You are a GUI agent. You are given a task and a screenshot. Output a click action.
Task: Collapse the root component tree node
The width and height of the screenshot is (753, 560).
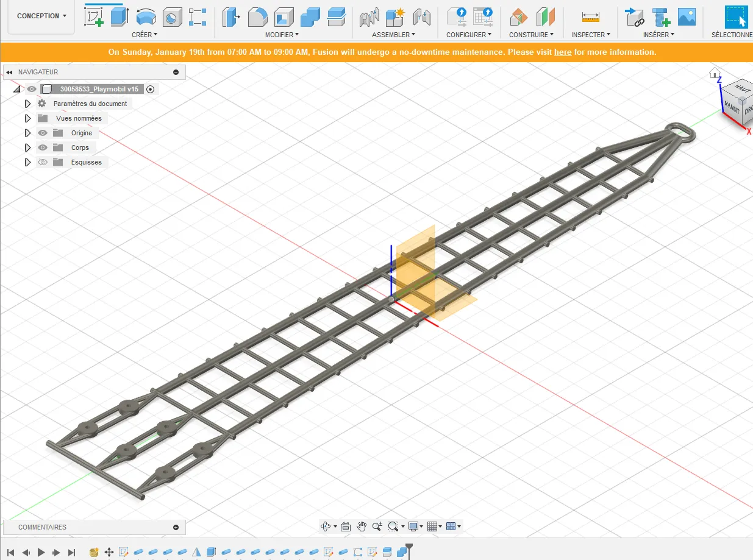pyautogui.click(x=16, y=89)
